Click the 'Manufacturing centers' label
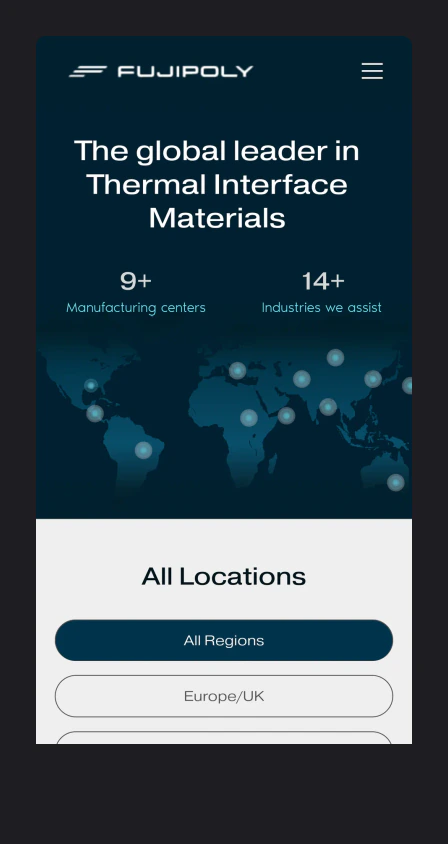Screen dimensions: 448x844 (x=136, y=308)
